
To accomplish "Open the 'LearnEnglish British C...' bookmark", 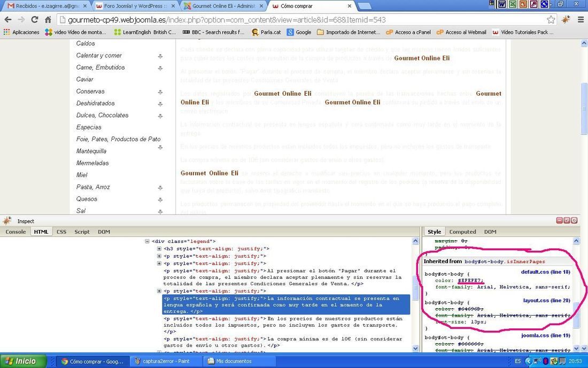I will 145,32.
